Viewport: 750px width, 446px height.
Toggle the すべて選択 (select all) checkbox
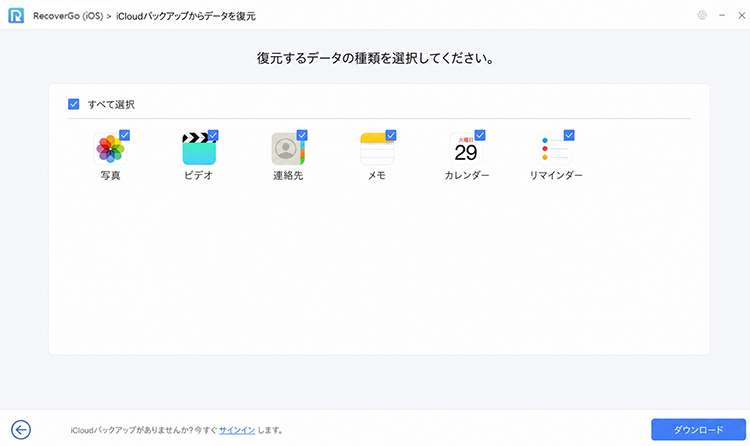(74, 104)
